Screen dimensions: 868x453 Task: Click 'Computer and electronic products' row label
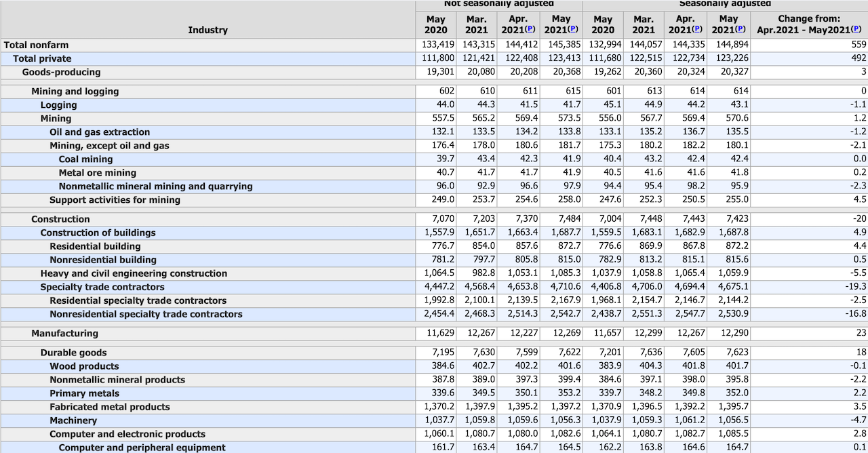pyautogui.click(x=127, y=434)
